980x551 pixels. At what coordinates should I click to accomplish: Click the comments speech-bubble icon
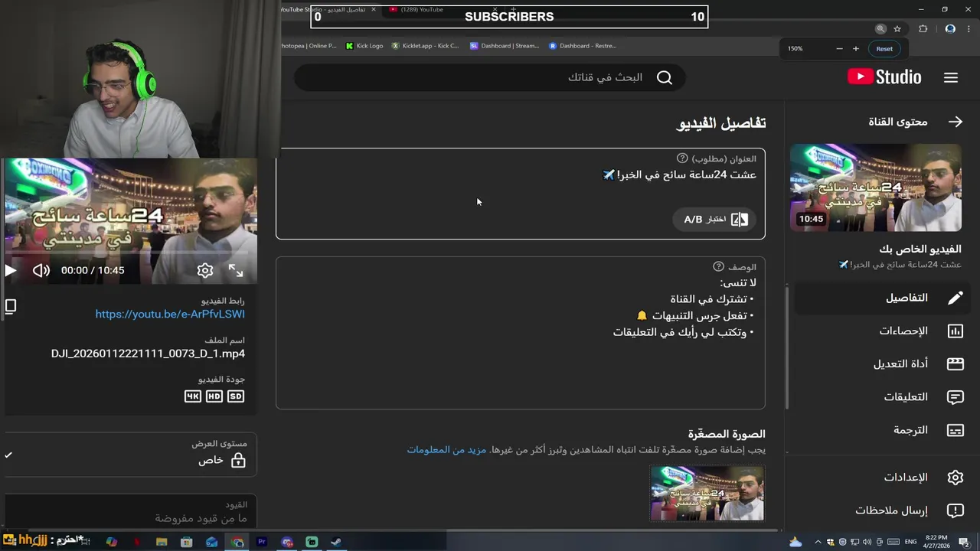[955, 396]
